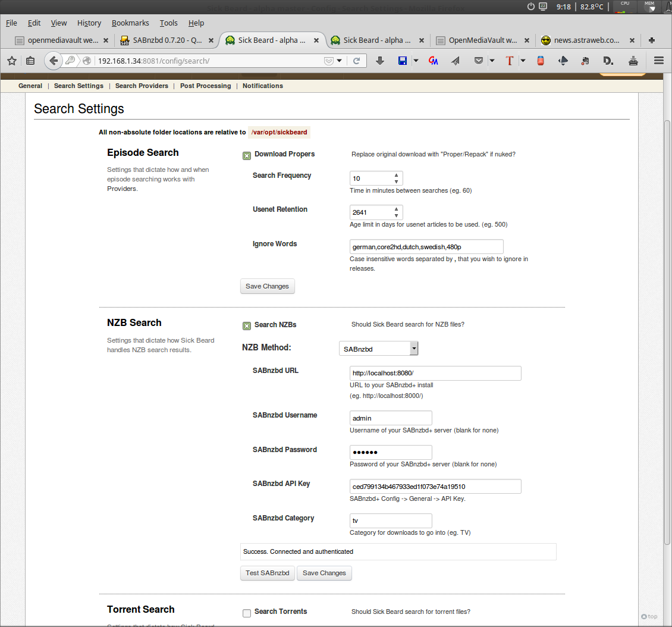Reload the page with the refresh icon

coord(356,61)
